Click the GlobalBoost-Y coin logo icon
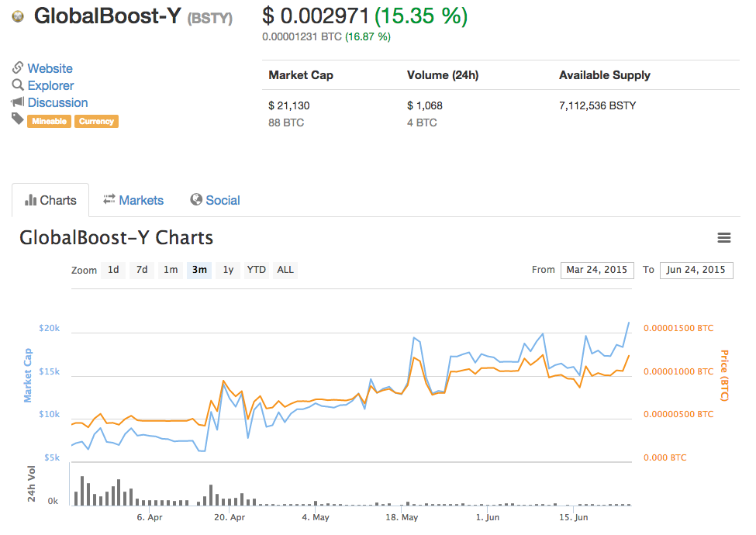Image resolution: width=756 pixels, height=535 pixels. point(18,17)
